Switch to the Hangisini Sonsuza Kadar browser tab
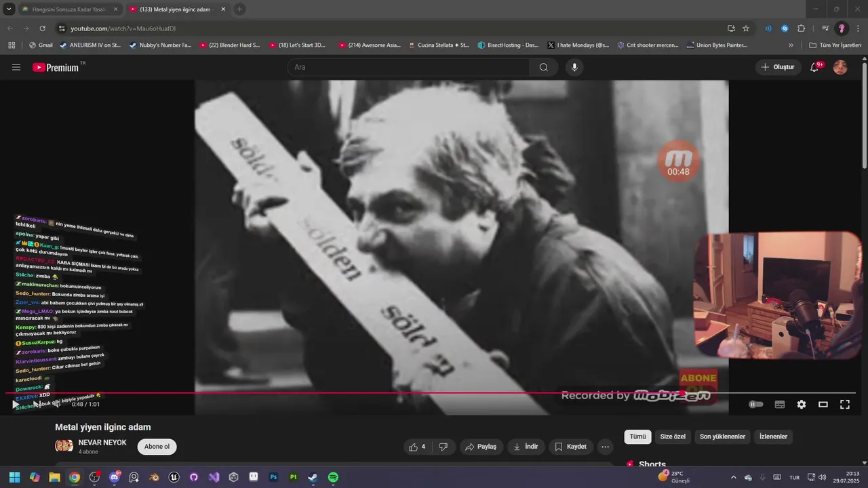The height and width of the screenshot is (488, 868). (68, 9)
